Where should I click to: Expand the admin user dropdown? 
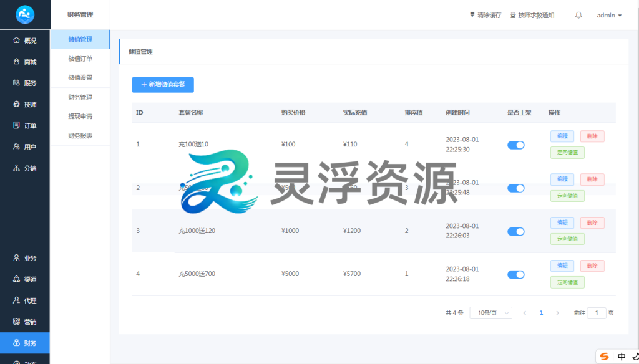click(609, 16)
